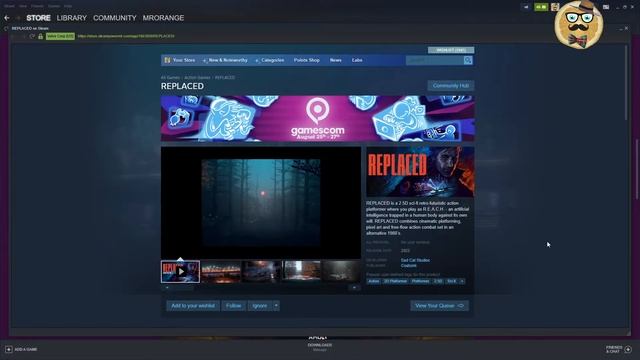The width and height of the screenshot is (640, 360).
Task: Click the green notifications button
Action: coord(541,7)
